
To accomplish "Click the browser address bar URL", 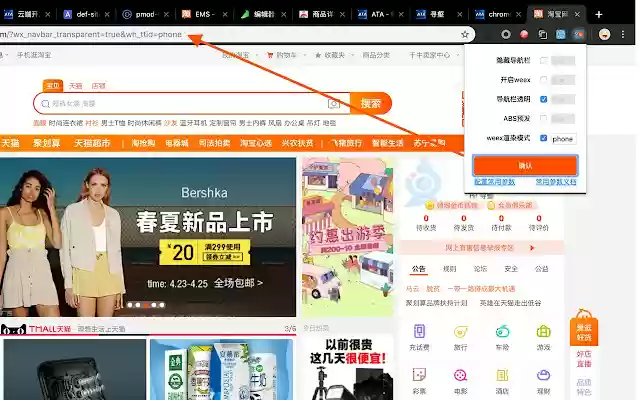I will (x=91, y=35).
